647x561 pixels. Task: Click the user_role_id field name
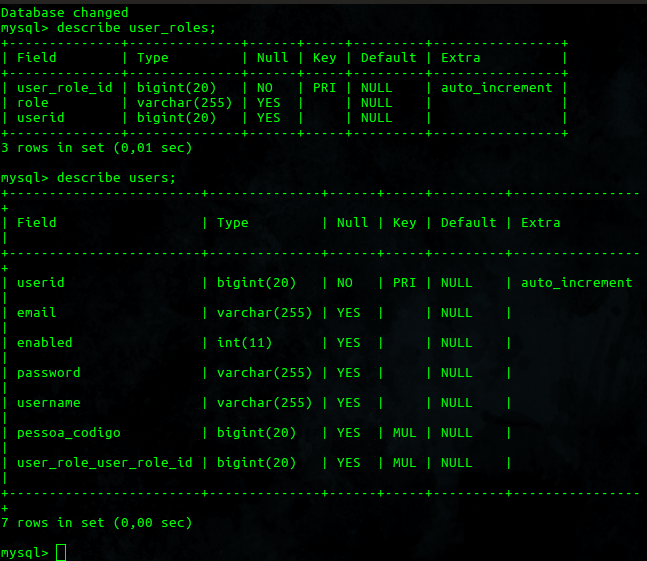[65, 88]
